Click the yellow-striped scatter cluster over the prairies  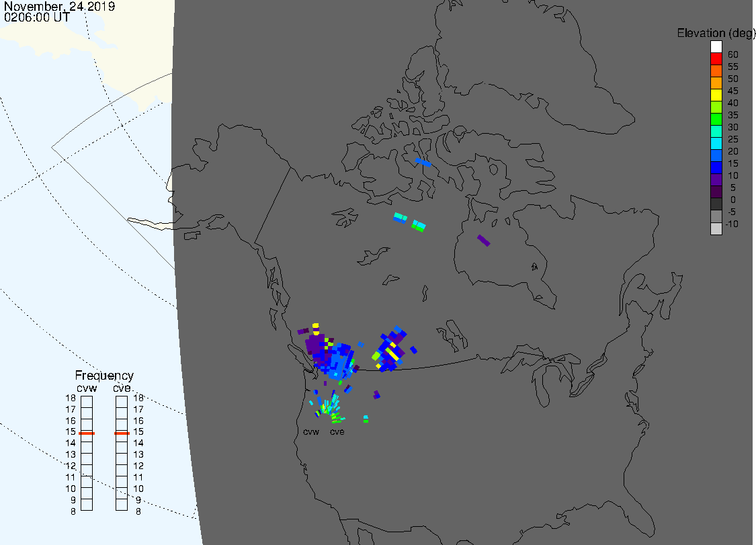tap(390, 351)
